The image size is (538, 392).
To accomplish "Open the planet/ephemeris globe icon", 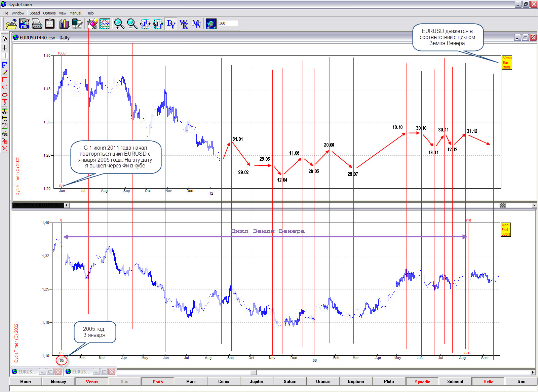I will [x=211, y=24].
